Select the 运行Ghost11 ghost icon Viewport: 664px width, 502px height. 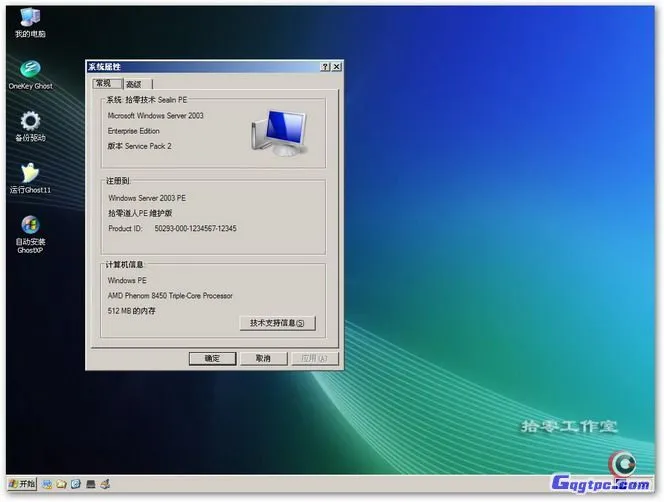(x=30, y=178)
